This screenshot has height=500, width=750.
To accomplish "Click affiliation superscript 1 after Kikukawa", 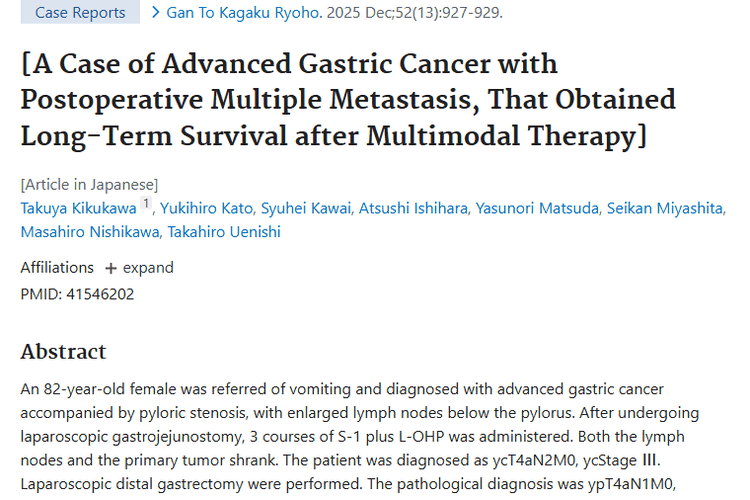I will 145,204.
